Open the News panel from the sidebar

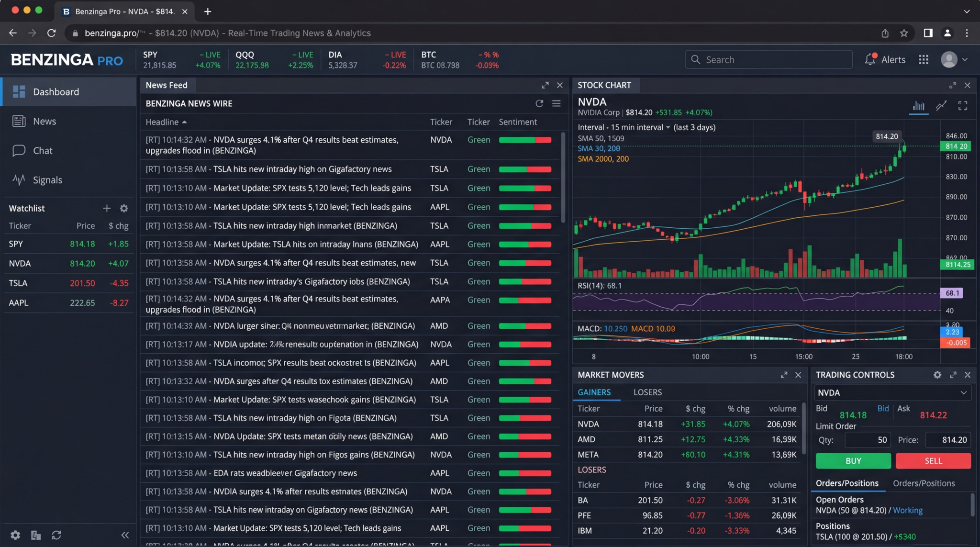click(44, 121)
